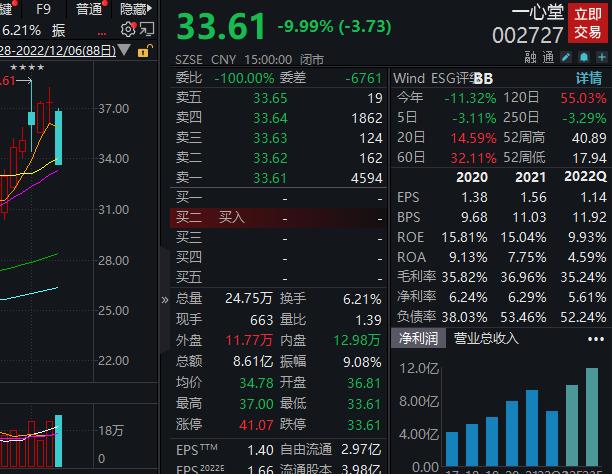
Task: Click the 外盘 value 11.77万
Action: click(249, 340)
